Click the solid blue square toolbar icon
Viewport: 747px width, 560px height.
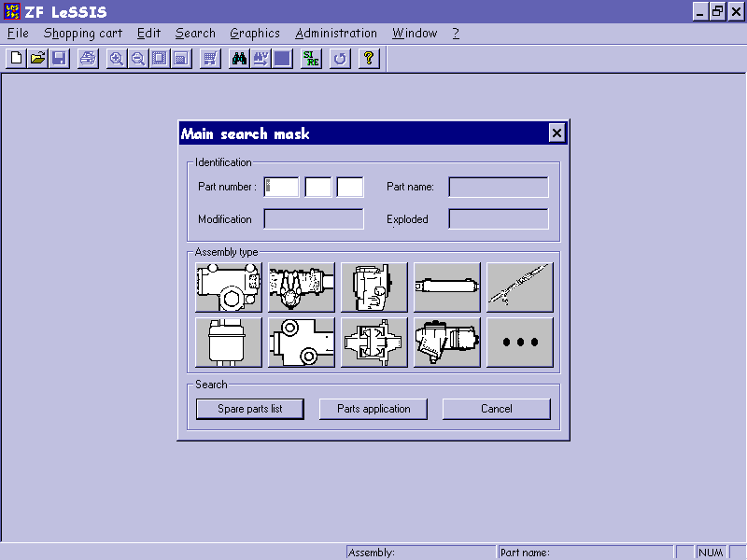(283, 59)
